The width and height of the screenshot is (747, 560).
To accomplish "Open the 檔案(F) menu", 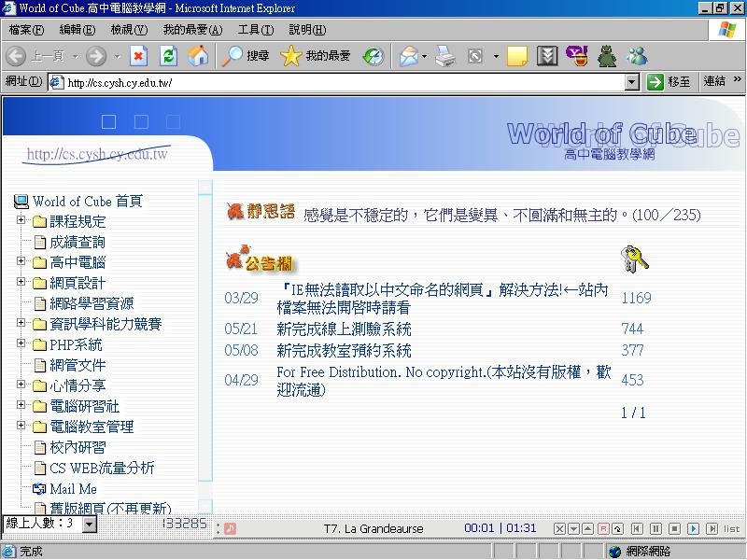I will [x=26, y=30].
